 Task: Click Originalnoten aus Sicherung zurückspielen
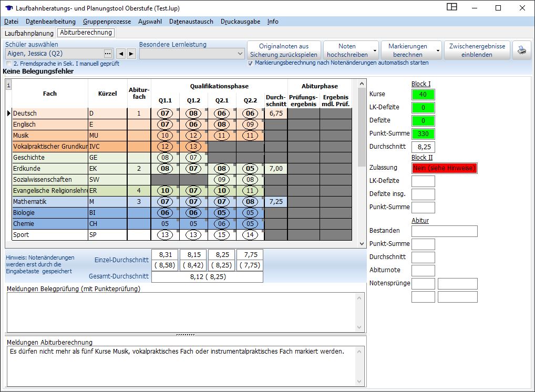point(284,50)
